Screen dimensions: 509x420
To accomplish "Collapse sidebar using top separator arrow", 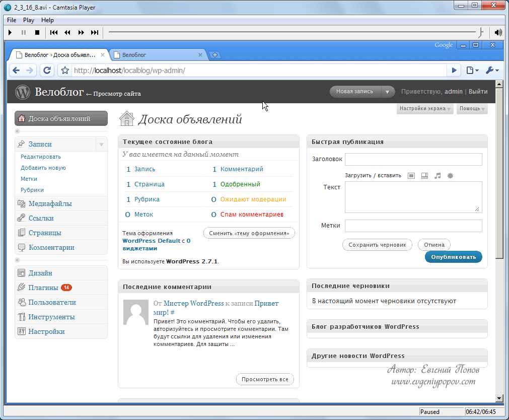I will [18, 131].
